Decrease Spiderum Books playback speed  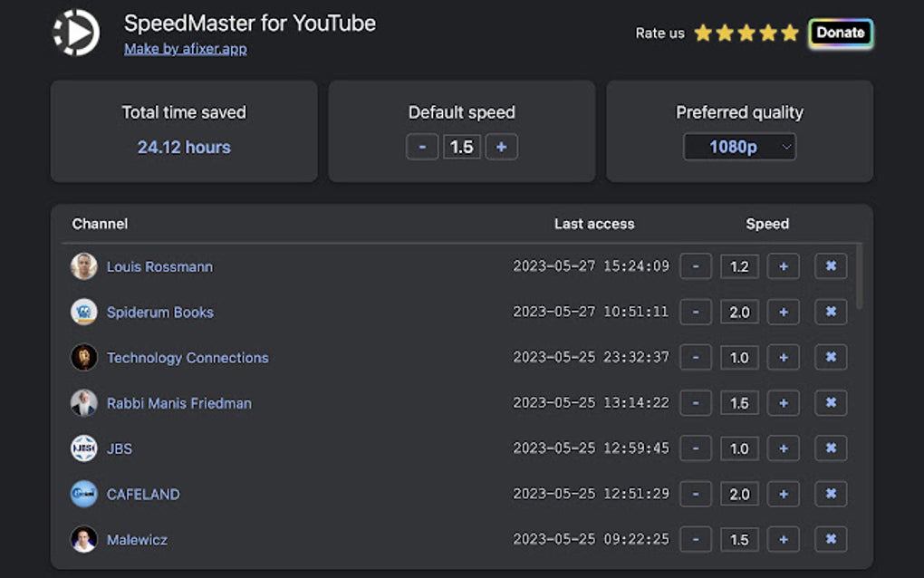tap(696, 312)
